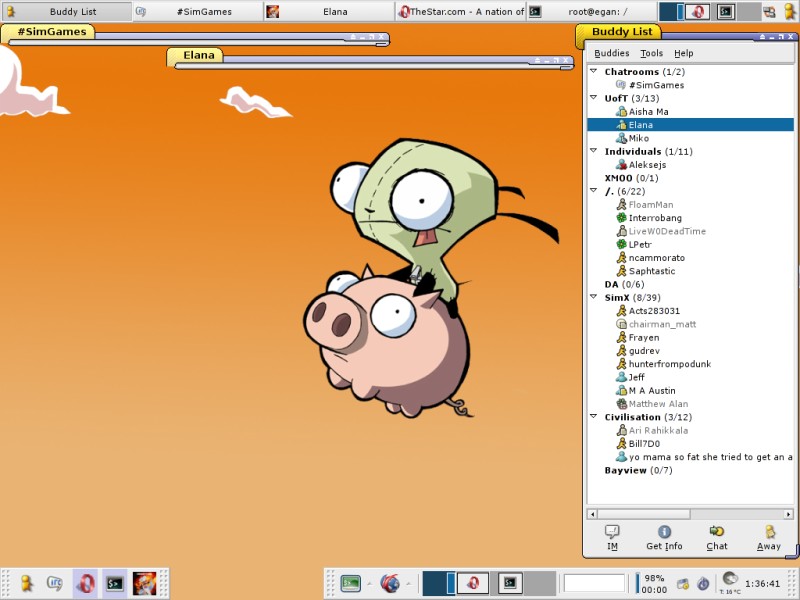Click the Chat button icon
Viewport: 800px width, 600px height.
tap(717, 532)
